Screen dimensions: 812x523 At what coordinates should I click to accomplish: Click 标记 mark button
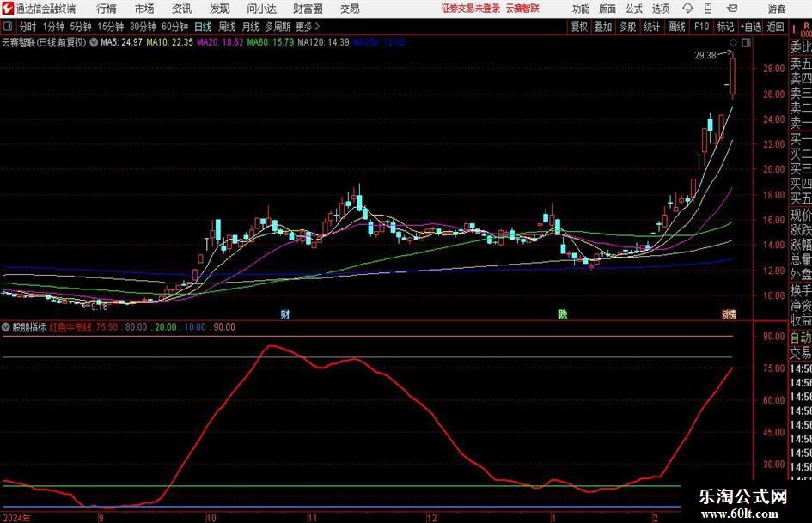(x=725, y=27)
